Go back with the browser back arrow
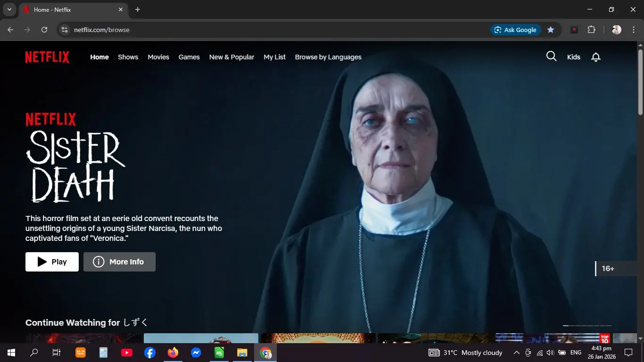The height and width of the screenshot is (362, 644). pos(10,30)
